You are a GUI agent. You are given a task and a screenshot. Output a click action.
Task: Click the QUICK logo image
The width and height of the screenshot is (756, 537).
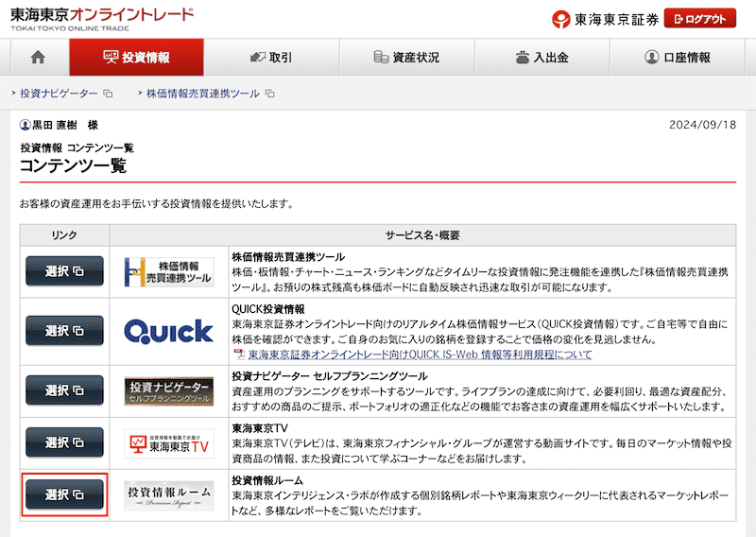point(169,332)
